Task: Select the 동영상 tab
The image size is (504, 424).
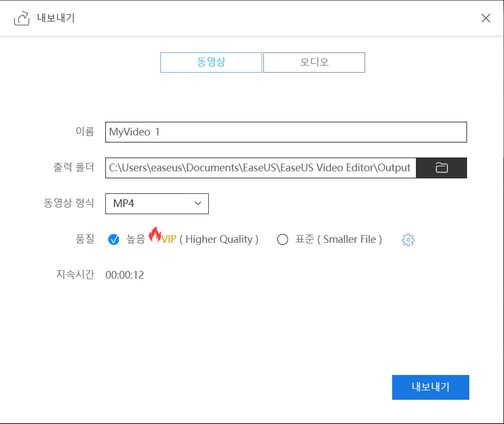Action: 211,62
